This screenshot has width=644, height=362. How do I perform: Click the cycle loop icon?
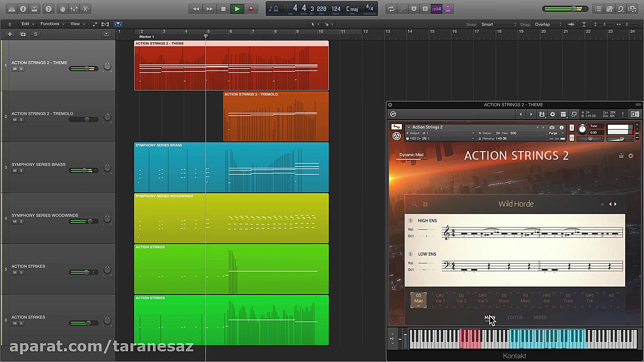pos(391,9)
